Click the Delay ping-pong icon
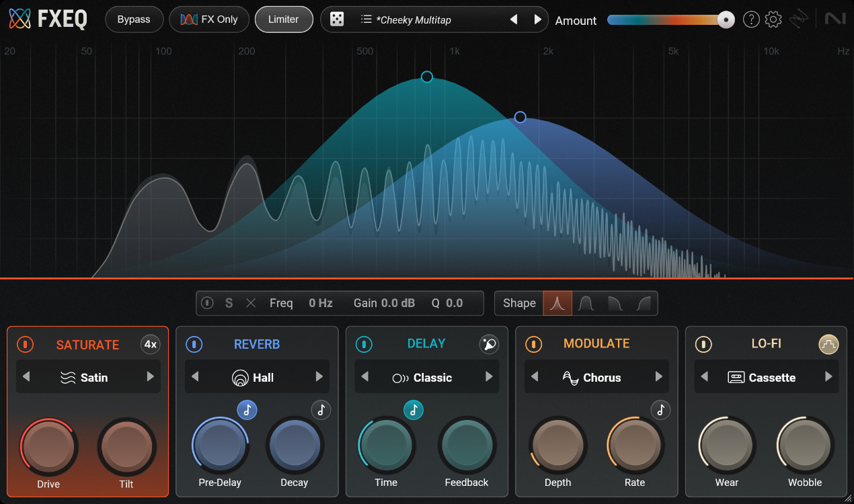854x504 pixels. [490, 345]
